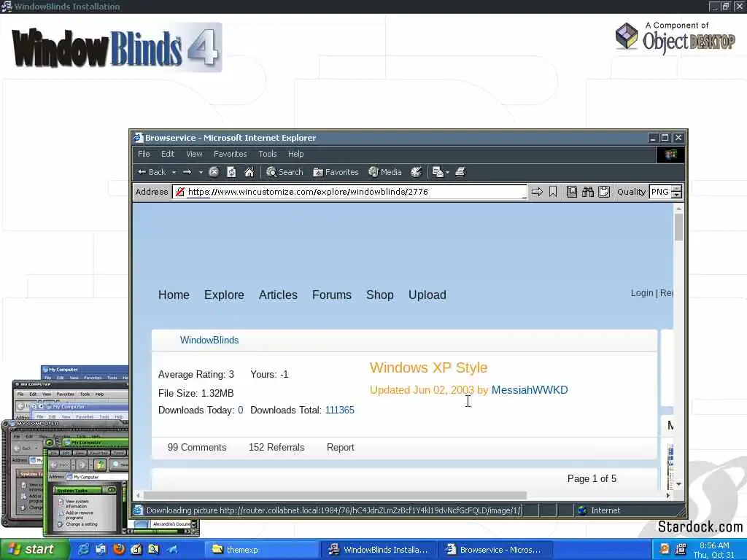Open the WindowBlinds breadcrumb link
The height and width of the screenshot is (560, 747).
point(209,340)
